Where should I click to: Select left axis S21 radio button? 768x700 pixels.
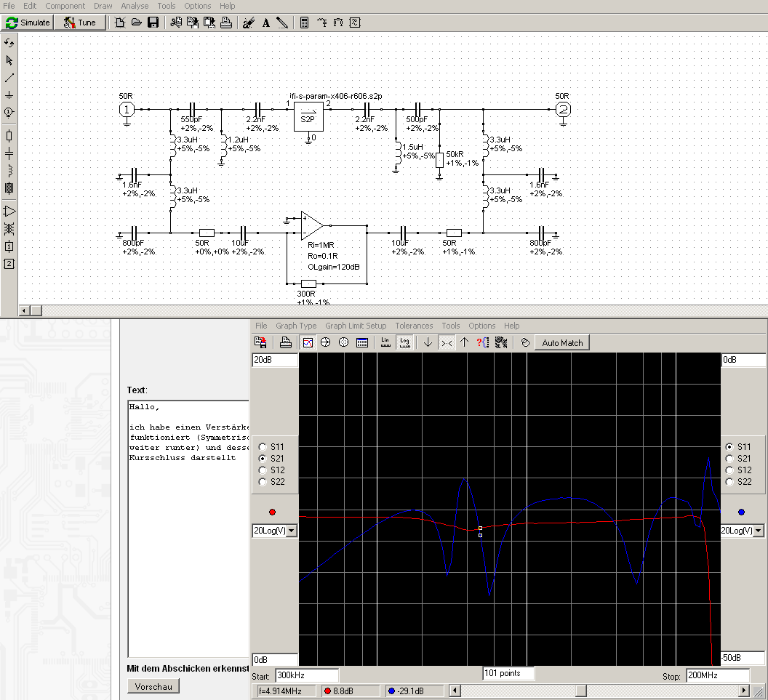[263, 459]
